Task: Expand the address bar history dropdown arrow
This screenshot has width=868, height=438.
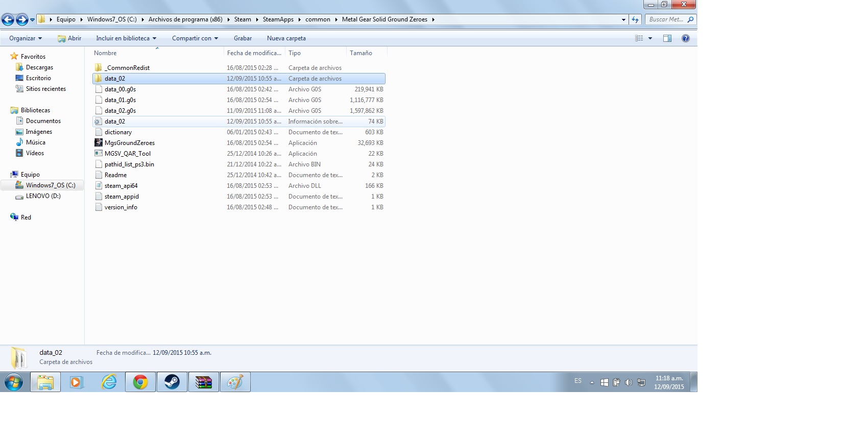Action: (x=623, y=19)
